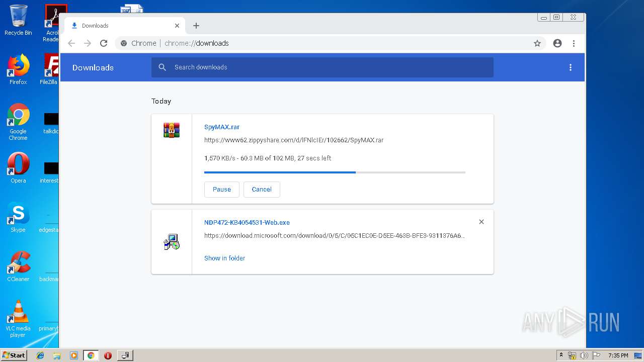
Task: Pause the SpyMAX.rar download
Action: click(x=222, y=190)
